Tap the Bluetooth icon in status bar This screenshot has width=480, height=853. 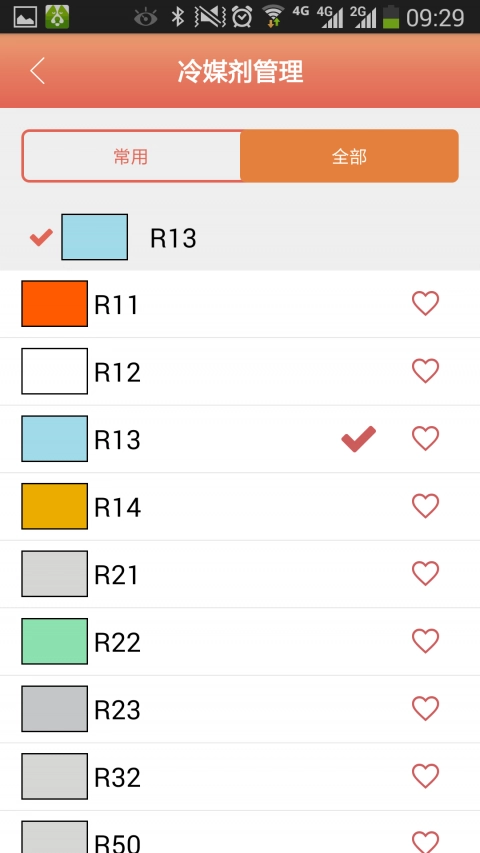177,17
